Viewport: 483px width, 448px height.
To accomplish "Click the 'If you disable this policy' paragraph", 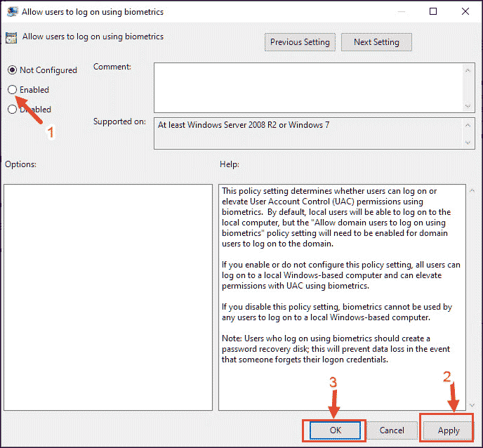I will click(337, 312).
